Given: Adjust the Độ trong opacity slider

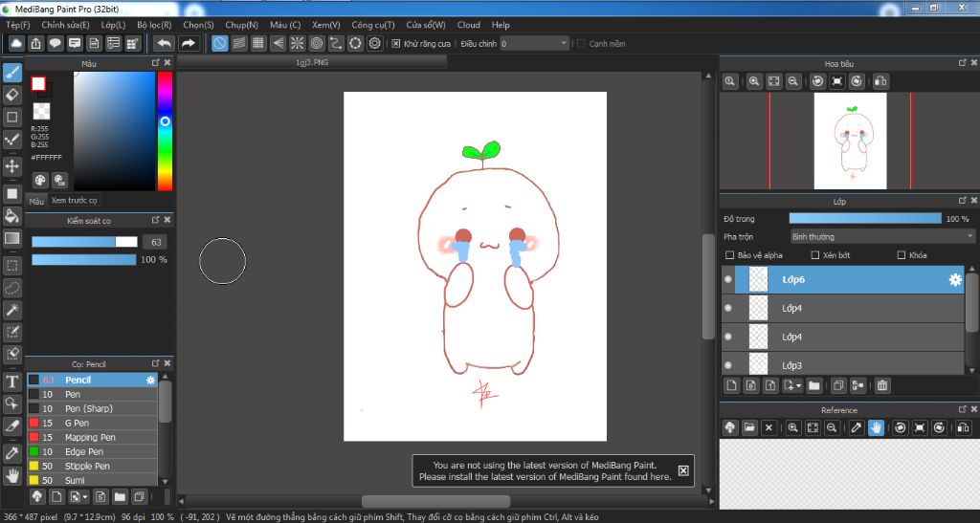Looking at the screenshot, I should tap(865, 218).
